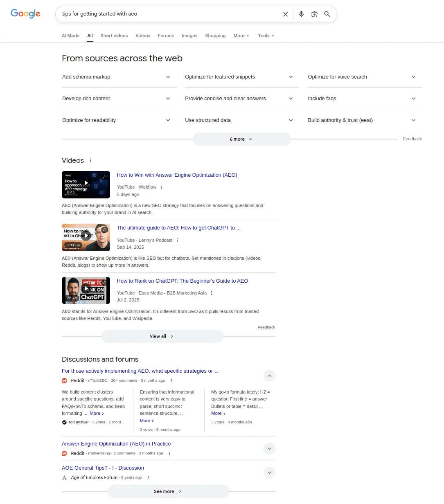Click More on 'We build content clusters' answer
444x504 pixels.
coord(97,414)
